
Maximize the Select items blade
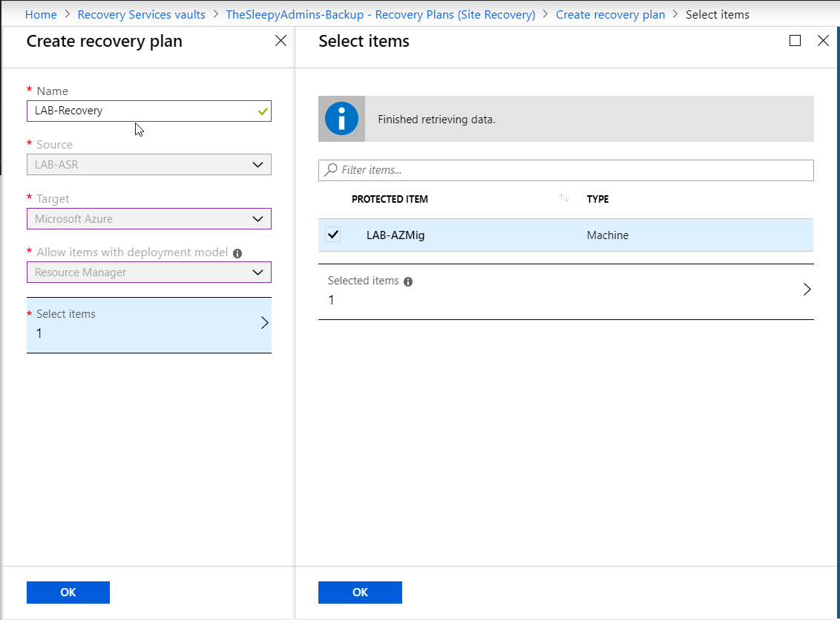pos(795,41)
